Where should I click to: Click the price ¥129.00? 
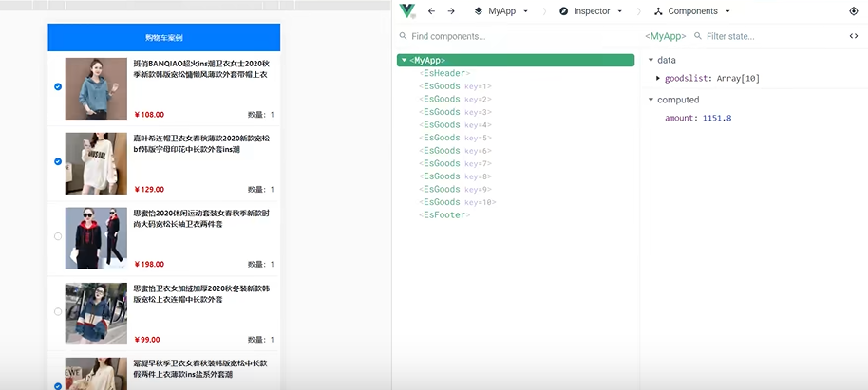(x=149, y=189)
